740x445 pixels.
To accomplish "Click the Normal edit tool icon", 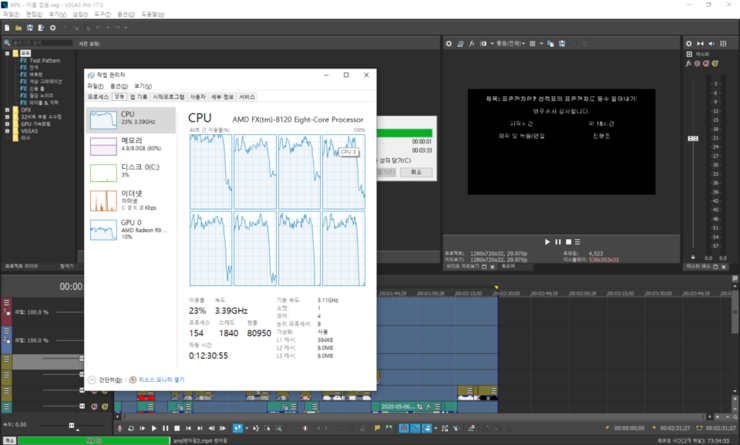I will (x=237, y=428).
